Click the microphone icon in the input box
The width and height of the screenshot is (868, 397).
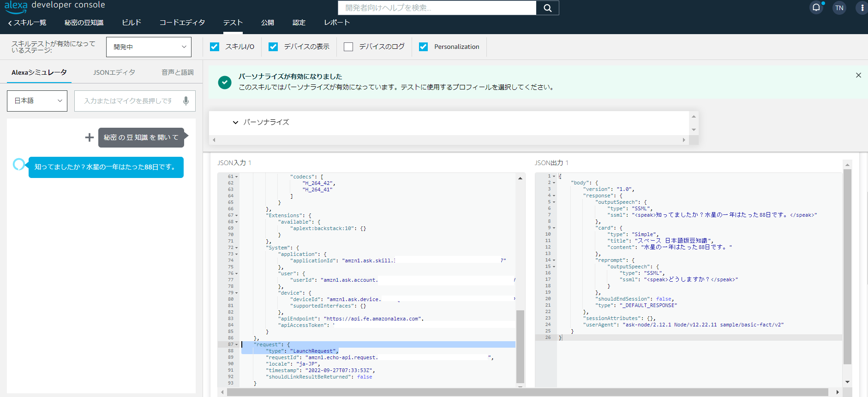click(x=186, y=101)
